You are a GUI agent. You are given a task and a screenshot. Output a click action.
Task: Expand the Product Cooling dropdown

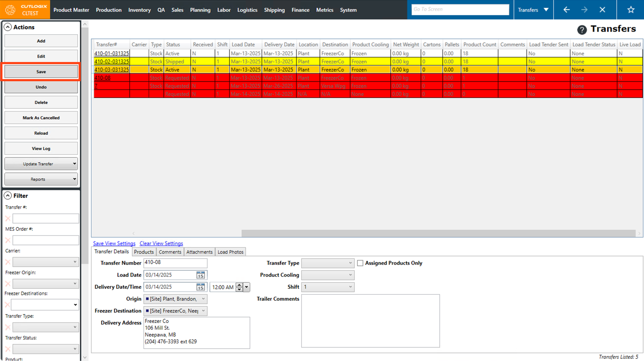(327, 275)
